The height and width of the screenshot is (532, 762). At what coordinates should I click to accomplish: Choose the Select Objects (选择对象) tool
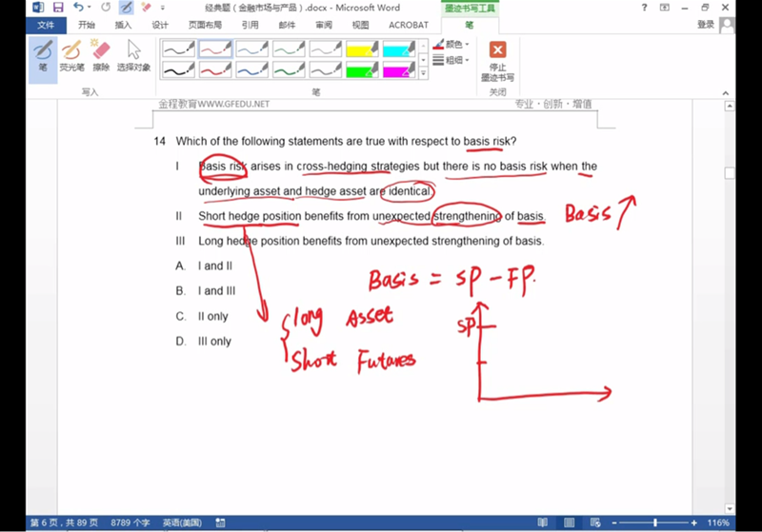(x=133, y=57)
